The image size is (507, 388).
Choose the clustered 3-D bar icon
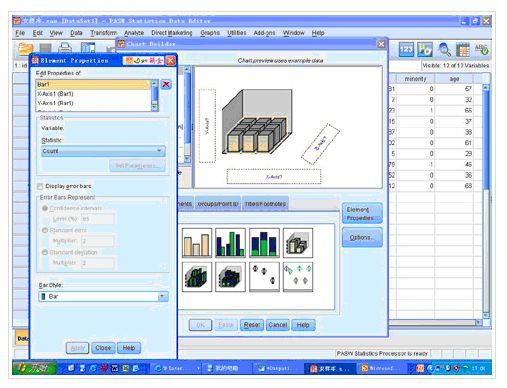pyautogui.click(x=197, y=277)
